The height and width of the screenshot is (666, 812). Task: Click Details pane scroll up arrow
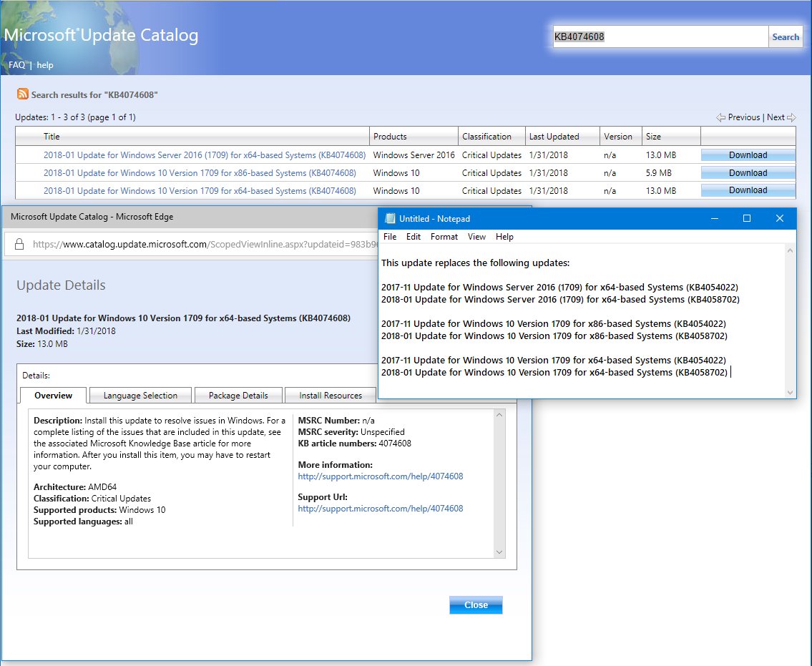click(499, 415)
